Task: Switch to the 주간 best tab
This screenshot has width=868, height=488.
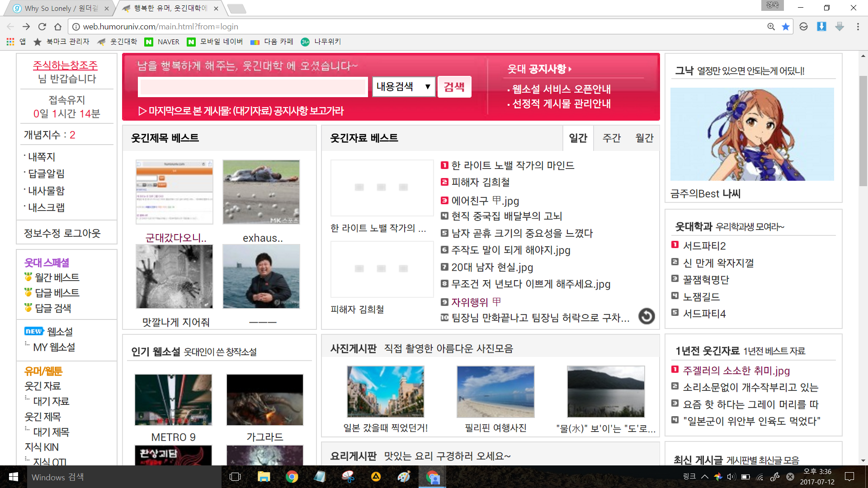Action: (611, 138)
